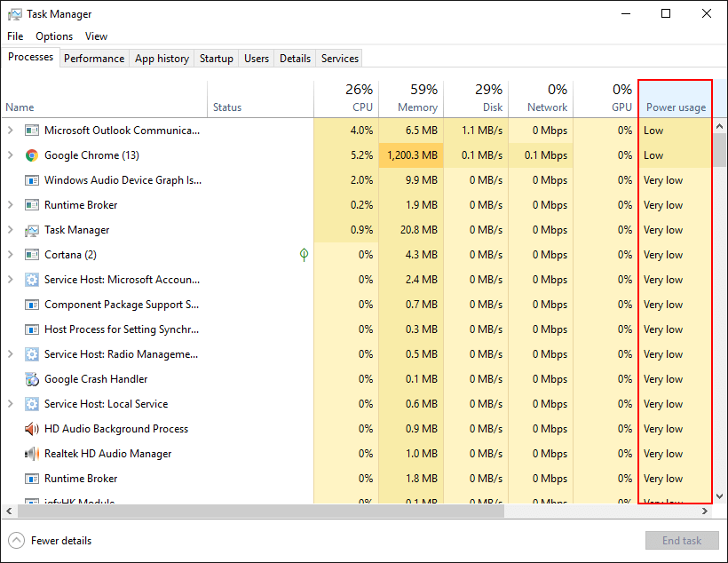Click the icon of Runtime Broker using 0.2% CPU

tap(32, 205)
